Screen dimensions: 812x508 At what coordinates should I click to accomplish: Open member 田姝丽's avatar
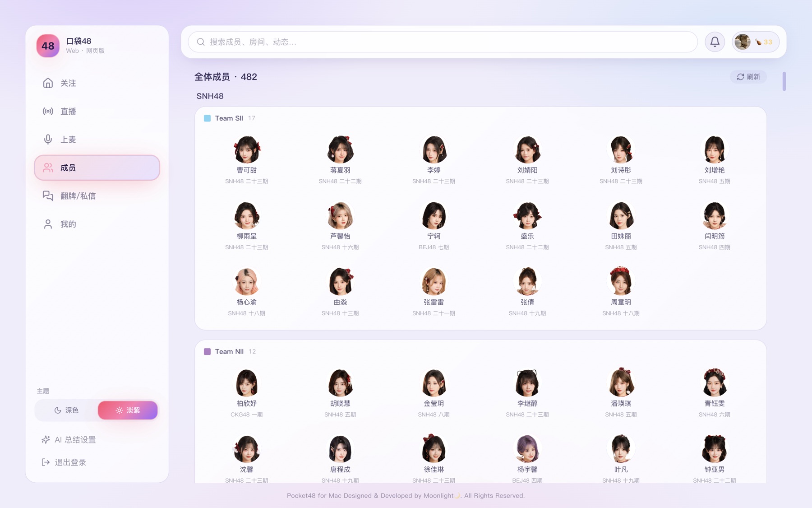pos(621,215)
